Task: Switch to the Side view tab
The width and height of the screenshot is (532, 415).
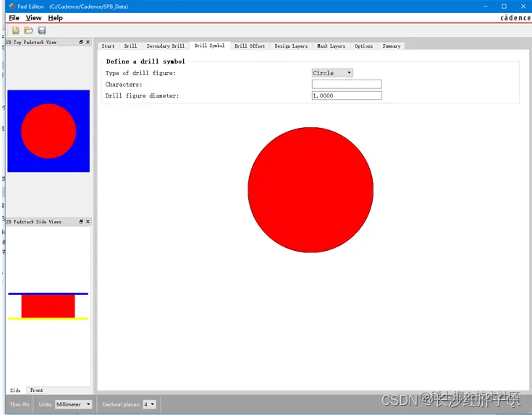Action: 15,390
